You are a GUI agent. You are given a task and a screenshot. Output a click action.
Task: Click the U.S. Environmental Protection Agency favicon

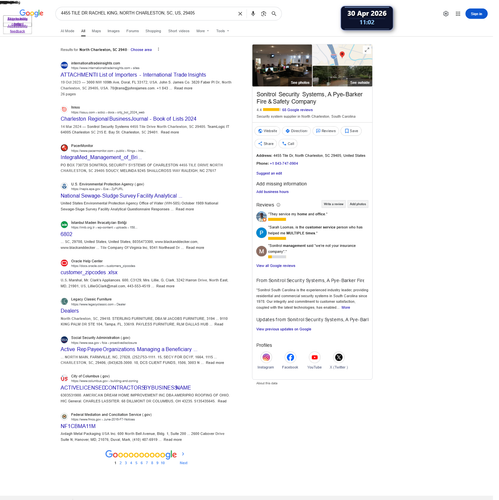tap(64, 186)
